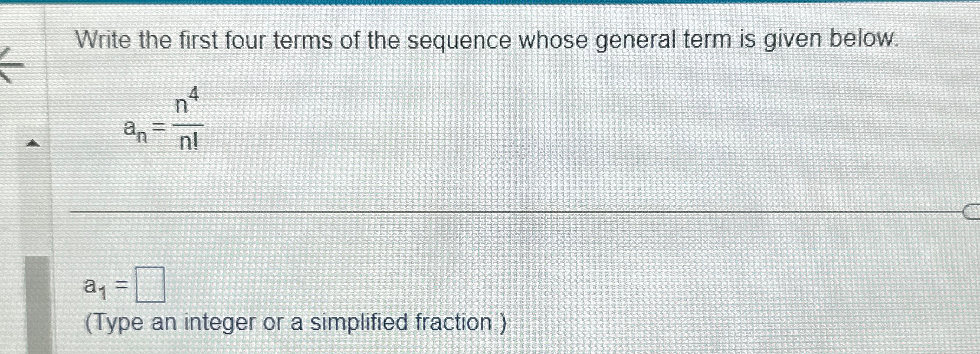Viewport: 980px width, 354px height.
Task: Click the n! denominator of the fraction
Action: tap(188, 141)
